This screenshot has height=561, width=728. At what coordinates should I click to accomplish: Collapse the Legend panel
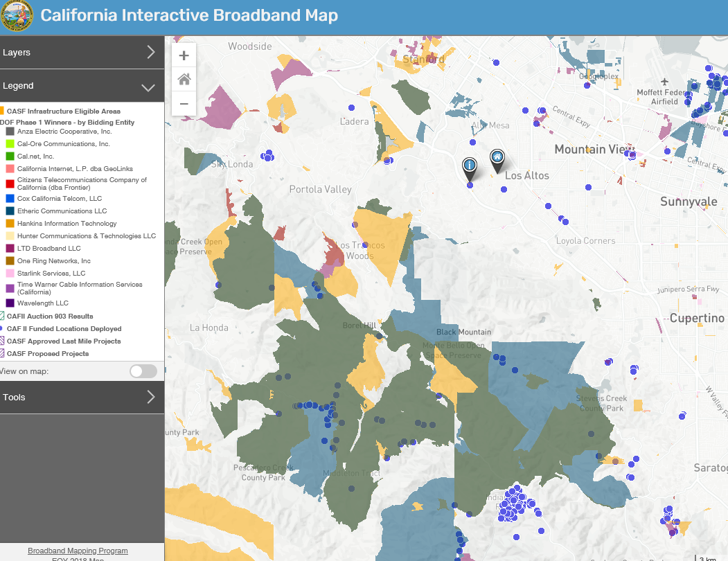(x=82, y=86)
